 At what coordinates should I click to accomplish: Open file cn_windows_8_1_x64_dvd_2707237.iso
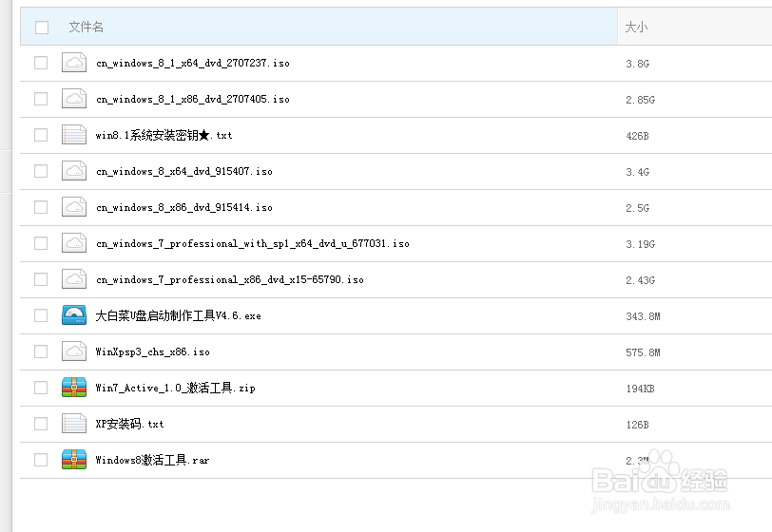192,63
